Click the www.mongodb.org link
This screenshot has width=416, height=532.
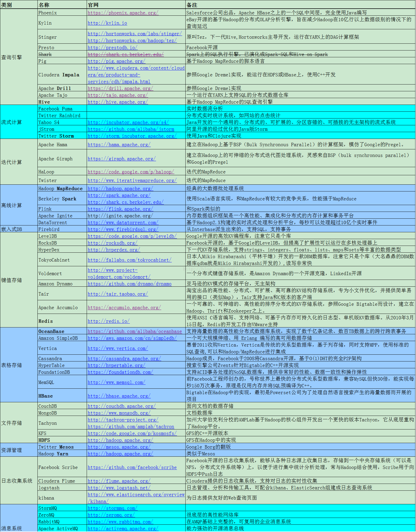coord(119,413)
